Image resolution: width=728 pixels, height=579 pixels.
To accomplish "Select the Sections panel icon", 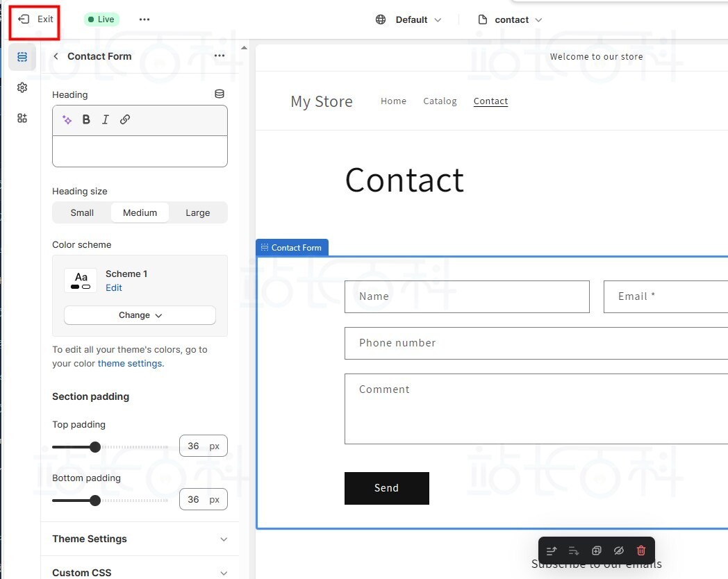I will coord(22,57).
